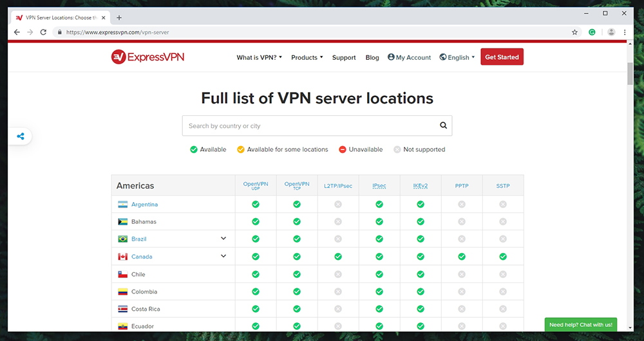The width and height of the screenshot is (644, 341).
Task: Open the Products dropdown menu
Action: tap(307, 57)
